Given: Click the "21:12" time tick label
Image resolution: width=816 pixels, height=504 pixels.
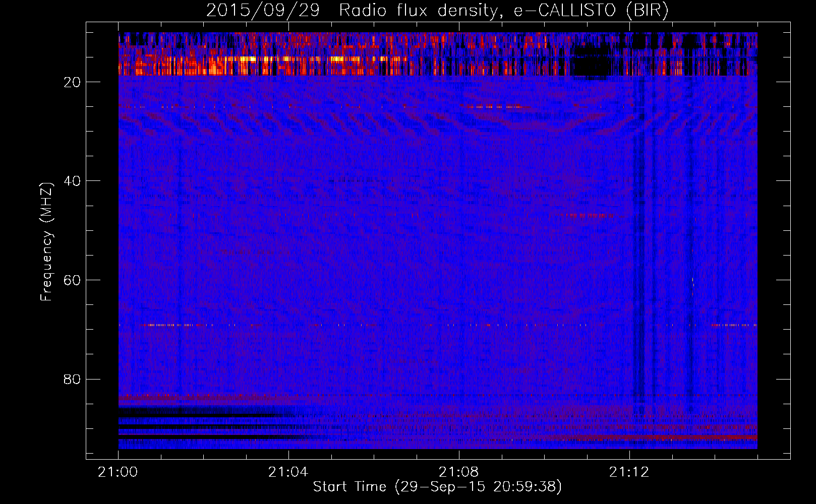Looking at the screenshot, I should [629, 472].
